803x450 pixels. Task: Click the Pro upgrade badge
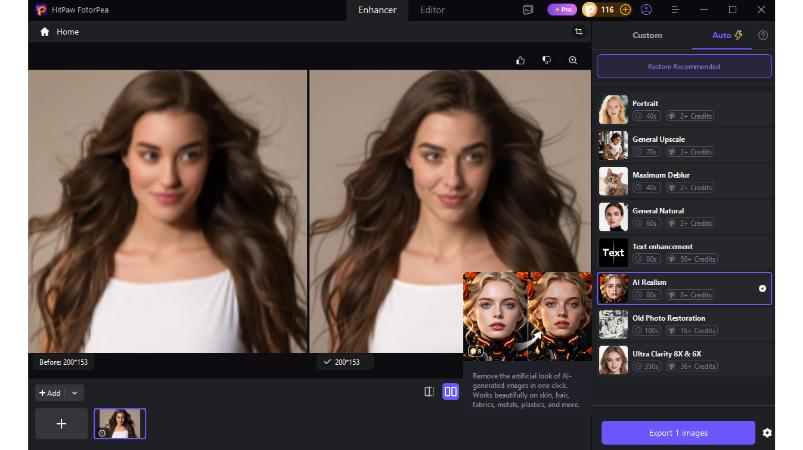coord(562,10)
